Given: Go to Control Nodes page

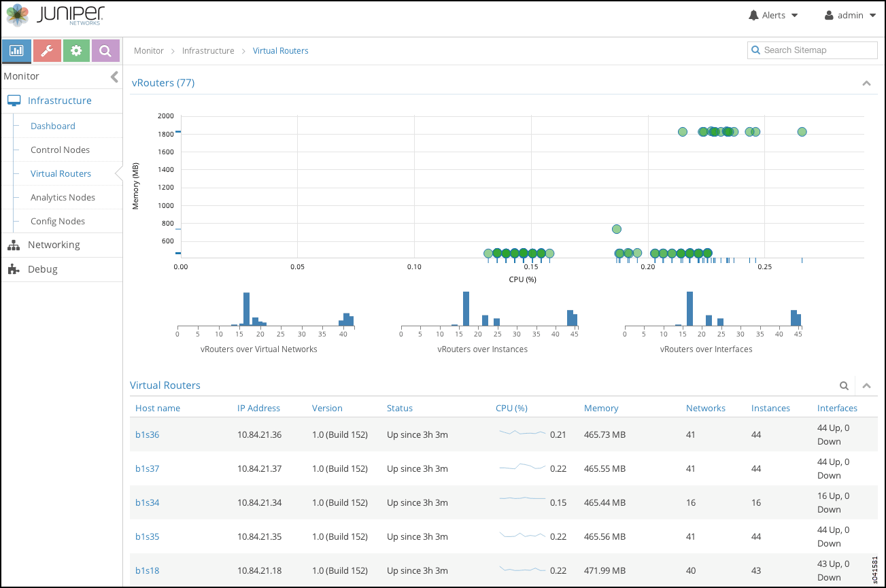Looking at the screenshot, I should coord(60,150).
